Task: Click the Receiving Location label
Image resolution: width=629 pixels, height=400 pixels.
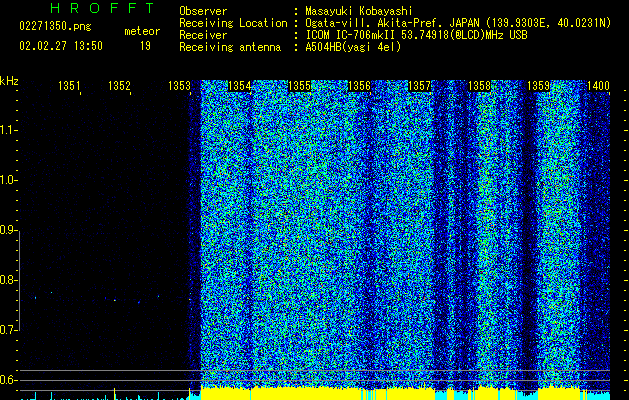Action: 233,23
